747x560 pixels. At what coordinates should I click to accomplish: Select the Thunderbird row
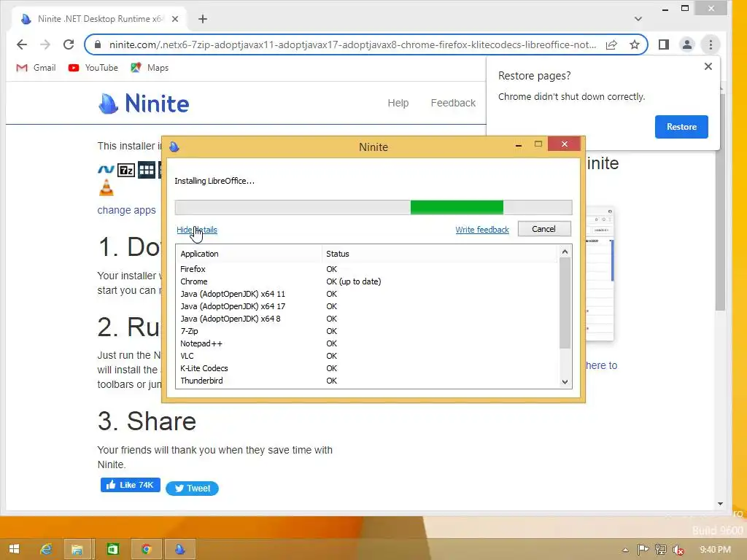(367, 381)
